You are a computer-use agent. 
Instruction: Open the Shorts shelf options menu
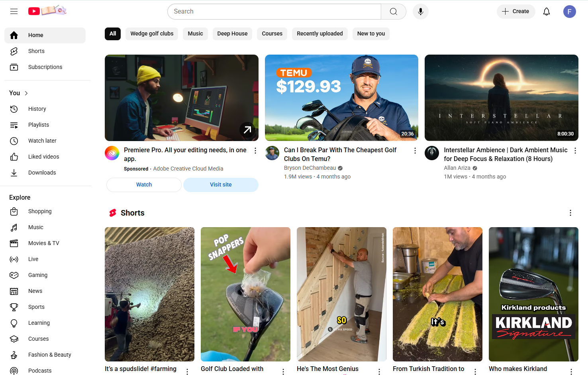pyautogui.click(x=570, y=213)
